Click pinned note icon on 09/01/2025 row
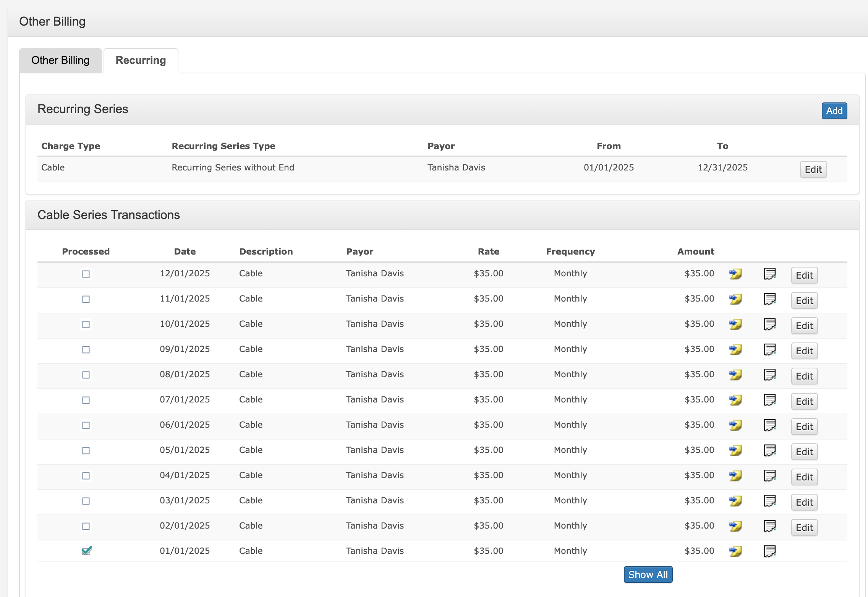Screen dimensions: 868x597 pyautogui.click(x=735, y=350)
